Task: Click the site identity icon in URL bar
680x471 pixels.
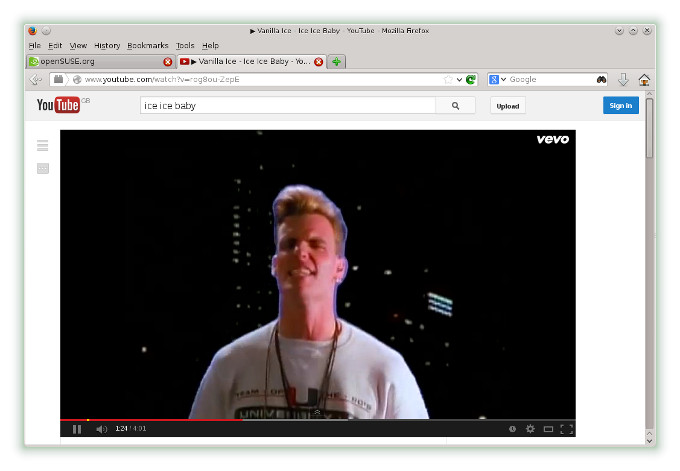Action: [77, 79]
